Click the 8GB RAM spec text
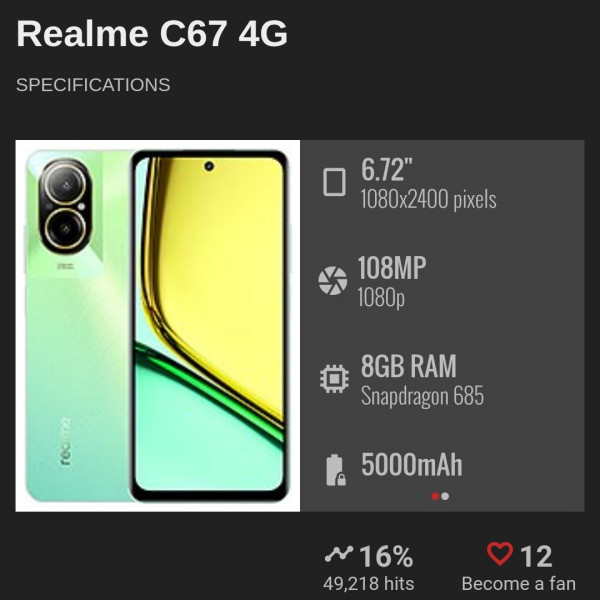This screenshot has width=600, height=600. tap(409, 366)
